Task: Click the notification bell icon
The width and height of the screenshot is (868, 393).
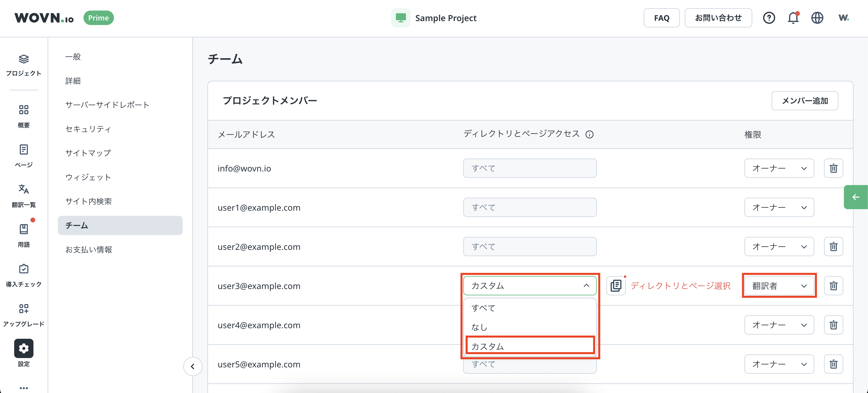Action: (x=793, y=18)
